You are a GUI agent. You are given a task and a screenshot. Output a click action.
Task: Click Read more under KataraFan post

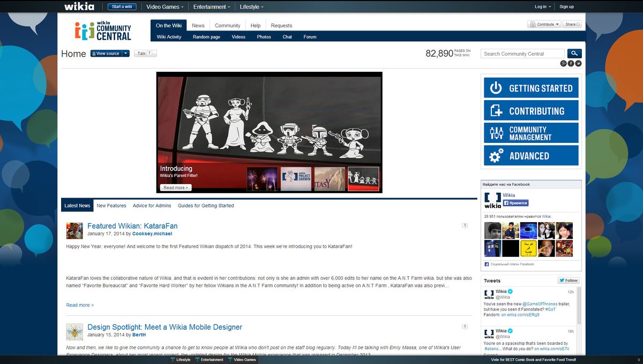tap(80, 305)
